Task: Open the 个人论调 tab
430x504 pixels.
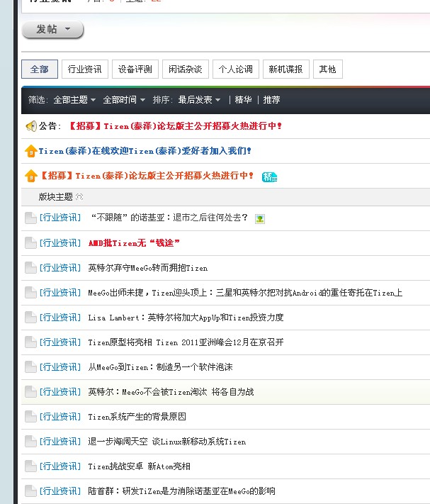Action: click(x=236, y=69)
